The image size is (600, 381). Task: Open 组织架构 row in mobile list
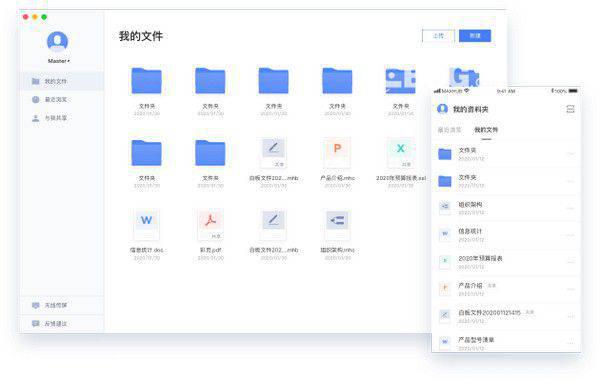(506, 208)
